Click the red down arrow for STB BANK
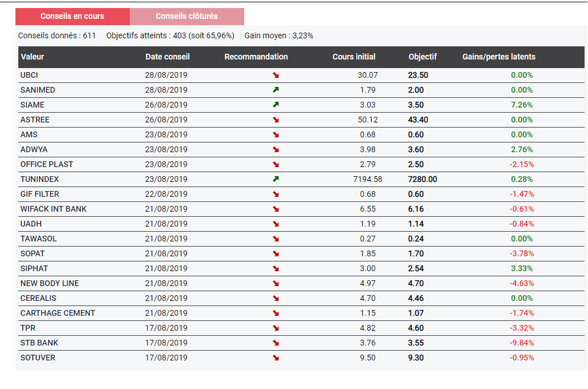This screenshot has width=588, height=389. pyautogui.click(x=276, y=343)
